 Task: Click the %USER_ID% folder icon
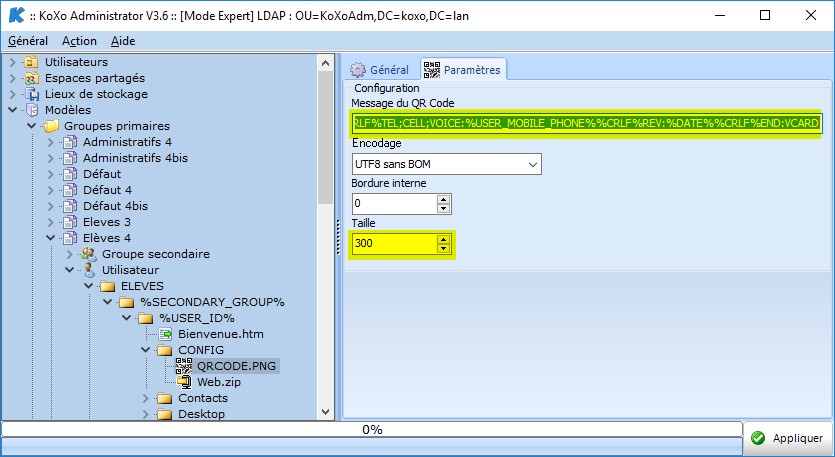click(146, 318)
